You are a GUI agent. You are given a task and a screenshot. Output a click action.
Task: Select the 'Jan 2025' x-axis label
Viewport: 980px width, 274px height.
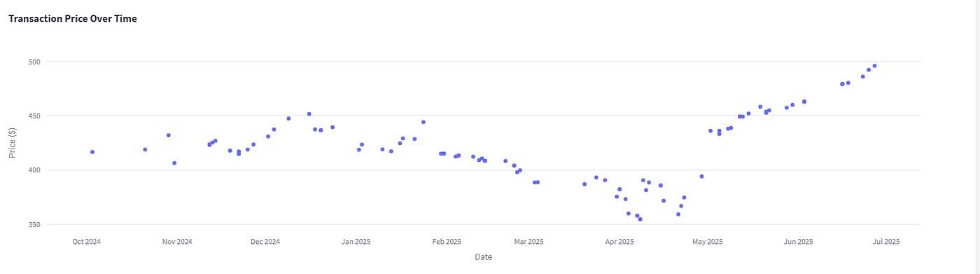click(x=356, y=242)
